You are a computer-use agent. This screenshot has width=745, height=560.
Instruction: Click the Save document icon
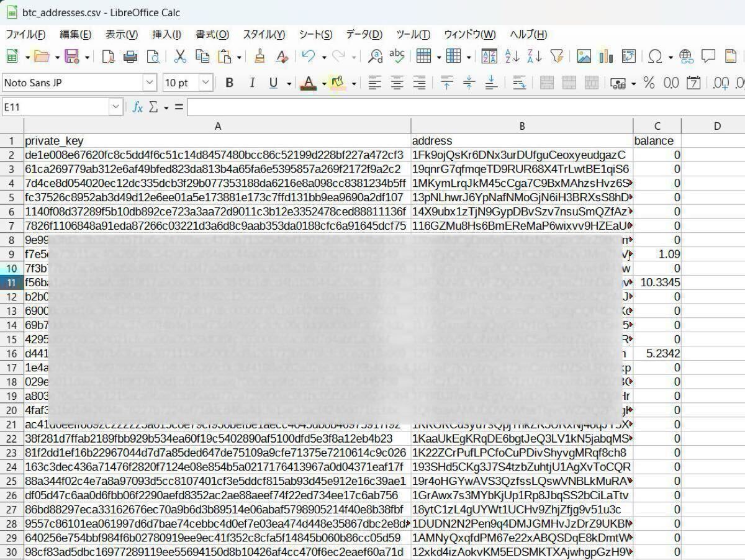click(x=72, y=57)
